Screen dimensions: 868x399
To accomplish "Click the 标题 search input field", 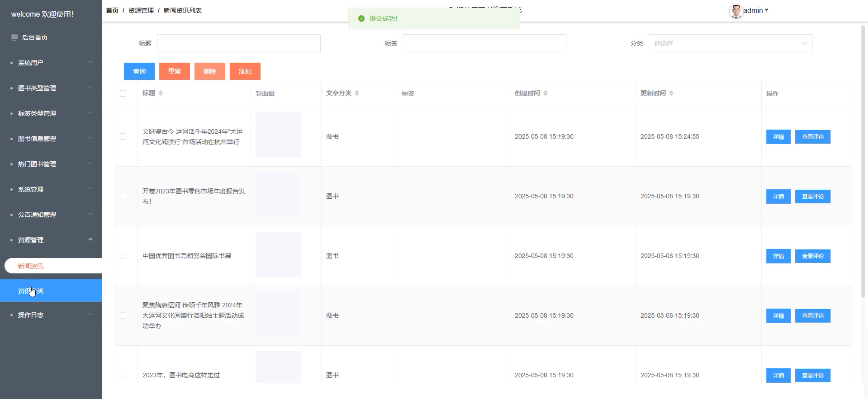I will point(239,44).
